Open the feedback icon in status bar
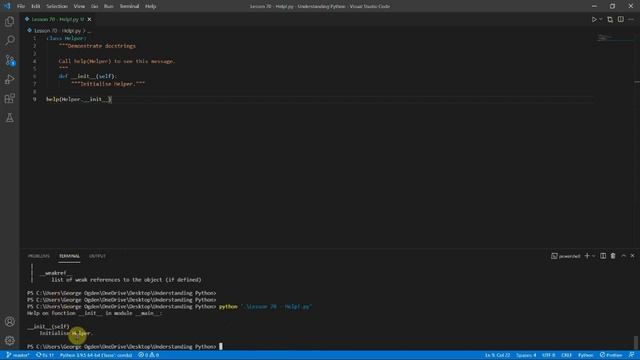The width and height of the screenshot is (640, 360). (631, 355)
